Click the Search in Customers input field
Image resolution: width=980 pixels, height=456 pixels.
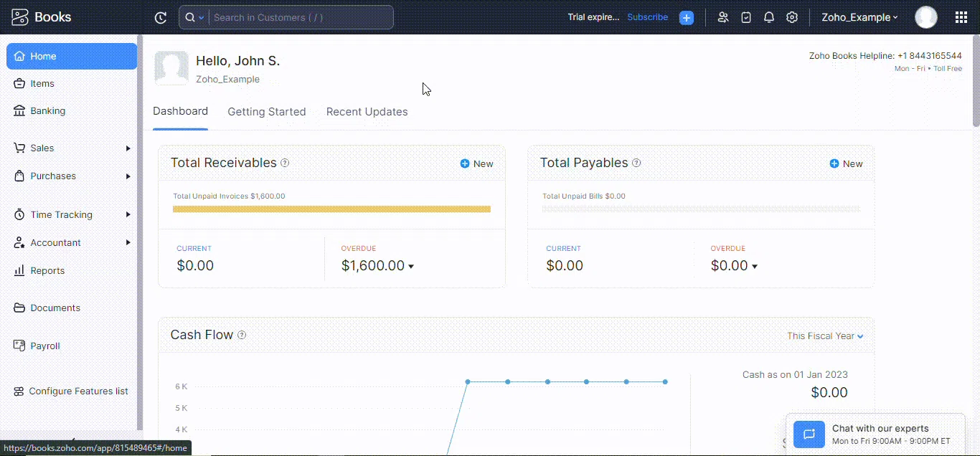(300, 17)
